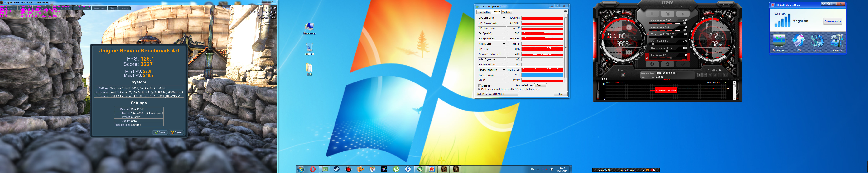Click the reset button in Afterburner
Viewport: 868px width, 173px height.
coord(668,64)
